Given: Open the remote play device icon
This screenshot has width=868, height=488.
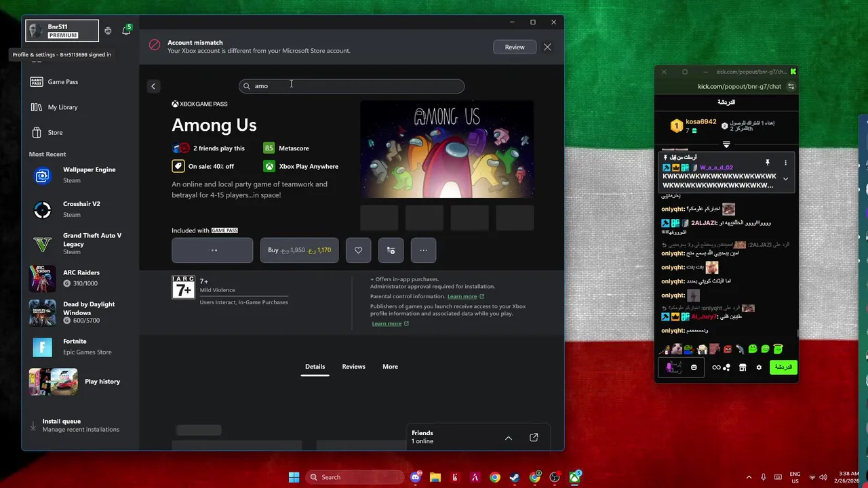Looking at the screenshot, I should click(108, 31).
